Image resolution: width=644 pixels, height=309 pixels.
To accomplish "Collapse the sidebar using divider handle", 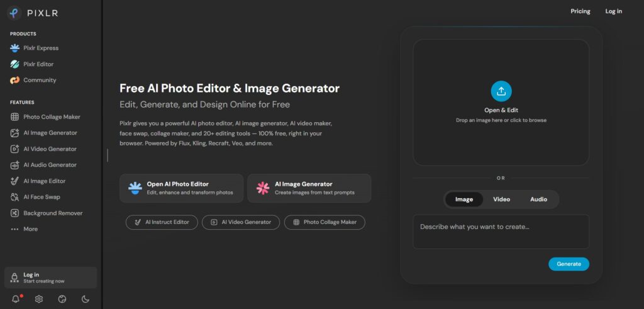I will [x=108, y=155].
